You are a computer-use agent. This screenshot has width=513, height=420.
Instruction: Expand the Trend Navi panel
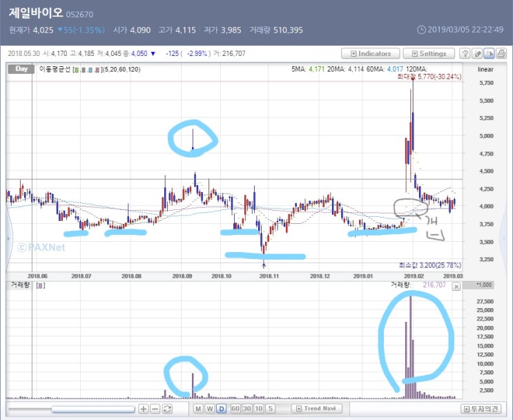point(316,408)
